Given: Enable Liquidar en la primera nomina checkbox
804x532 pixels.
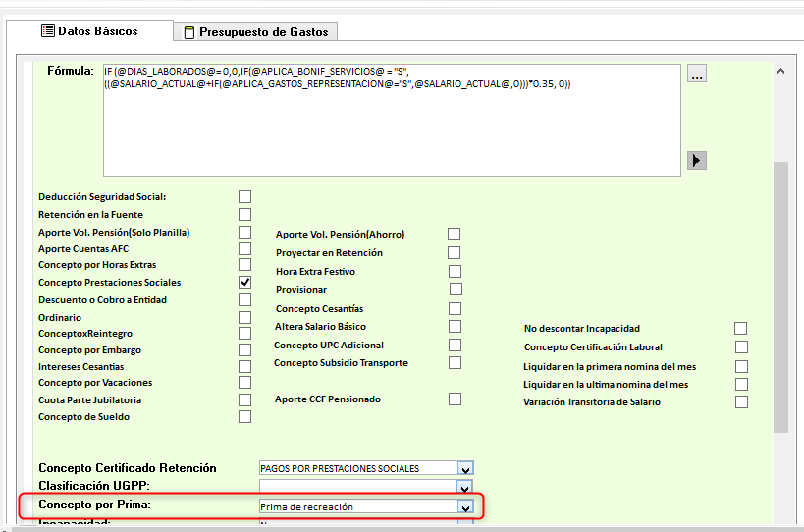Looking at the screenshot, I should point(741,365).
